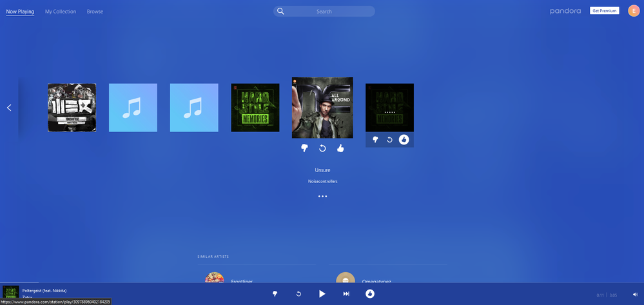Thumbs down the song Unsure
The height and width of the screenshot is (305, 644).
tap(304, 148)
